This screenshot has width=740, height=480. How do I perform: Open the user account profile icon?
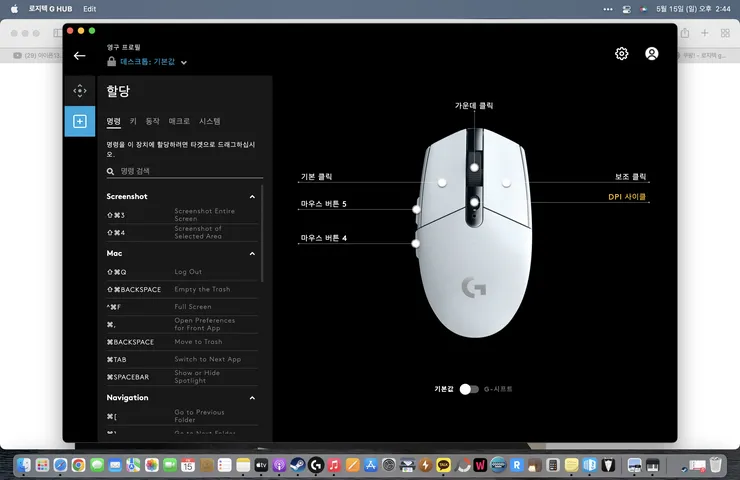[x=652, y=54]
